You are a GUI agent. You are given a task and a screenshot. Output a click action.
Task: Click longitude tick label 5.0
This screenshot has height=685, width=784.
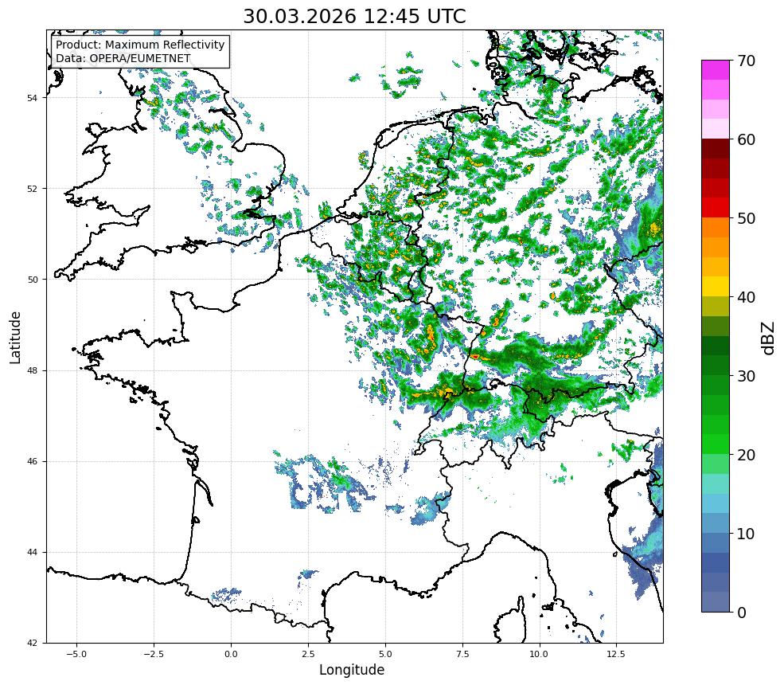[x=385, y=654]
